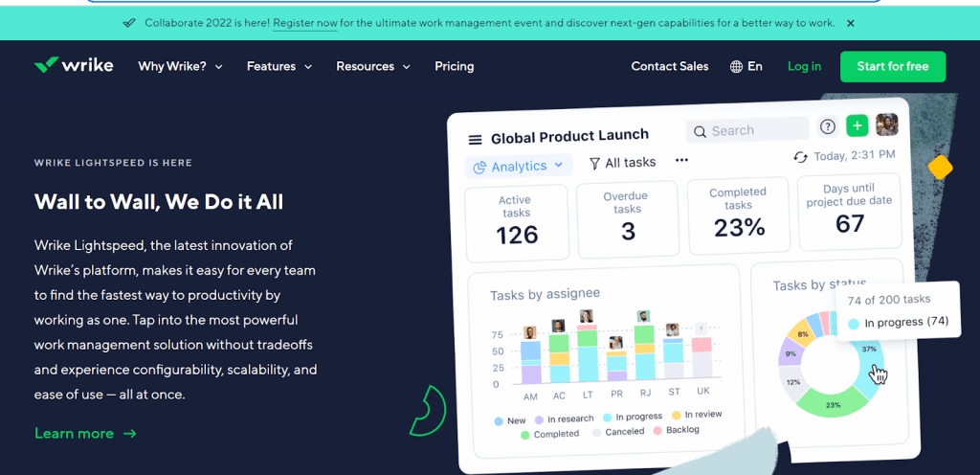Viewport: 980px width, 475px height.
Task: Click the PR assignee bar
Action: pyautogui.click(x=616, y=366)
